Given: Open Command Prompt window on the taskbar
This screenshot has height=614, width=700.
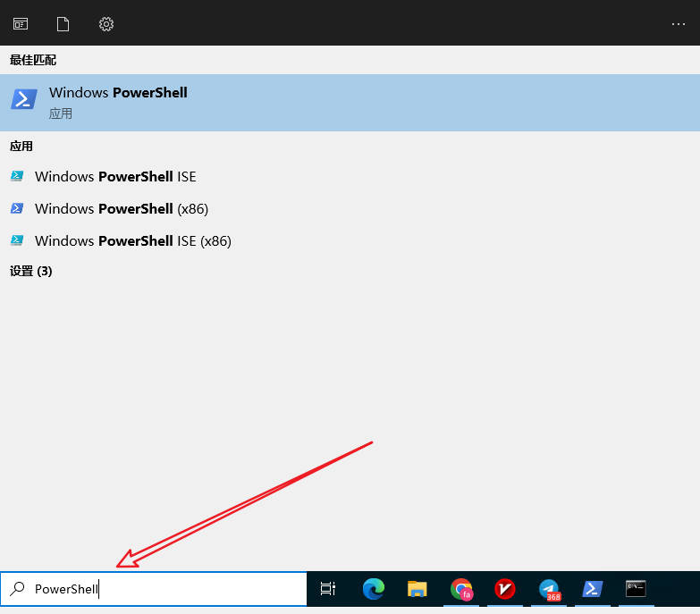Looking at the screenshot, I should pos(636,589).
